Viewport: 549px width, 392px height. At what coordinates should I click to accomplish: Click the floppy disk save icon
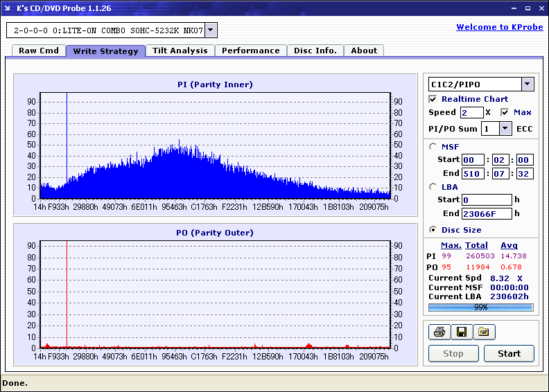(461, 332)
